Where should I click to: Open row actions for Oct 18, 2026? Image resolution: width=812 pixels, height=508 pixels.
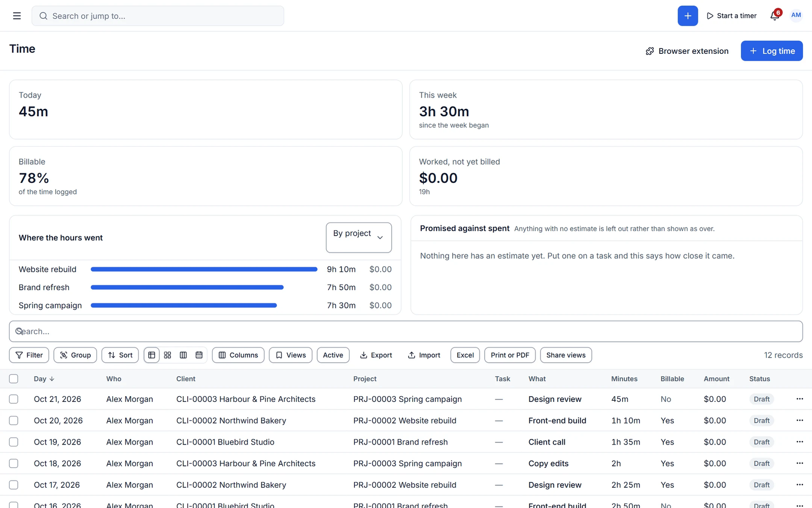click(799, 463)
